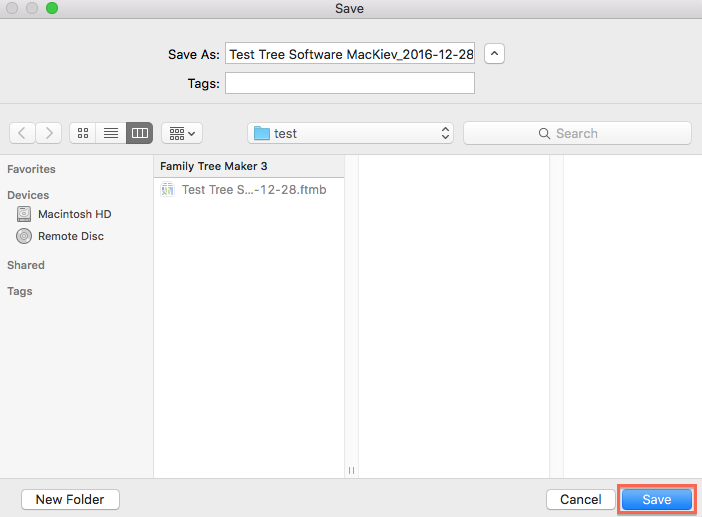The image size is (702, 517).
Task: Open the item arrangement dropdown
Action: click(x=182, y=133)
